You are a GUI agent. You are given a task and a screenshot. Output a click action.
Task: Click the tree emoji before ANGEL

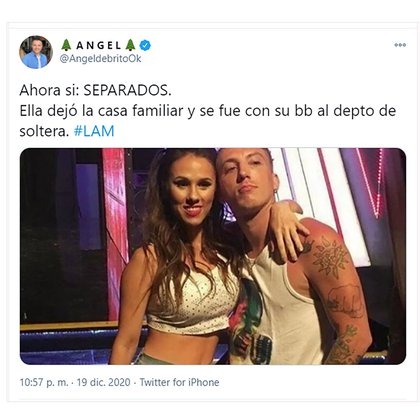tap(66, 45)
